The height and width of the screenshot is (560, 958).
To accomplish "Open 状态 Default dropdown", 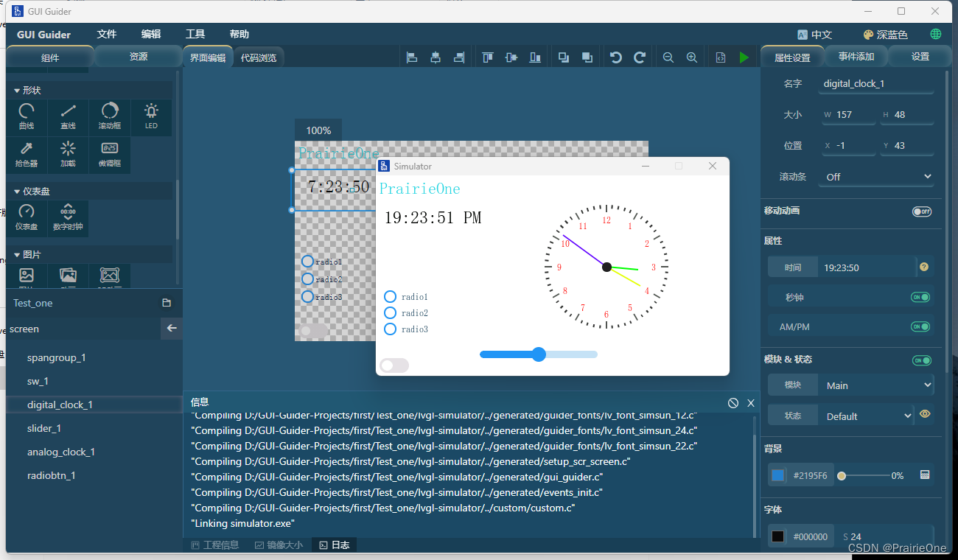I will click(x=867, y=416).
